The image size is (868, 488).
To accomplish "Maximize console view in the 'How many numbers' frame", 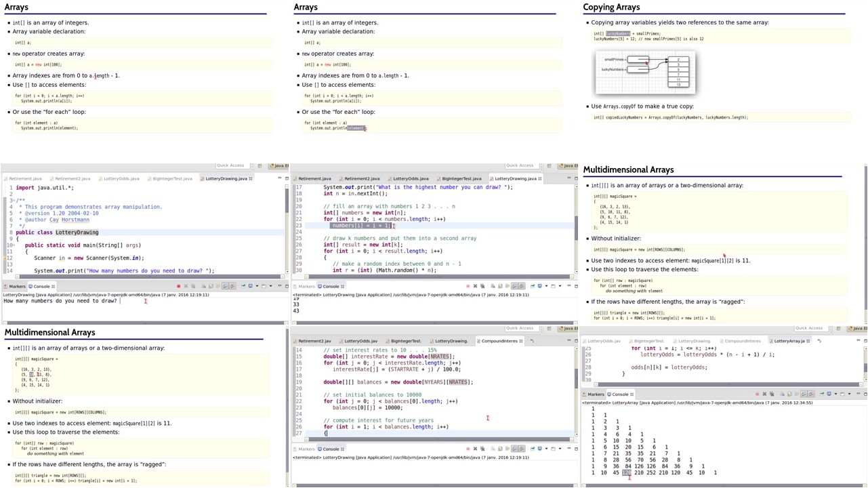I will 287,286.
